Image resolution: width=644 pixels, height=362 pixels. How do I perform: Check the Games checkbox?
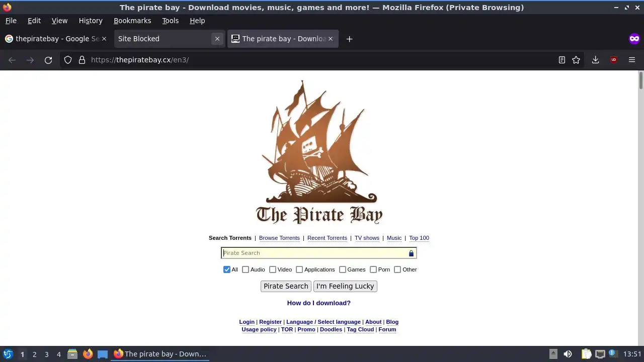pos(343,269)
